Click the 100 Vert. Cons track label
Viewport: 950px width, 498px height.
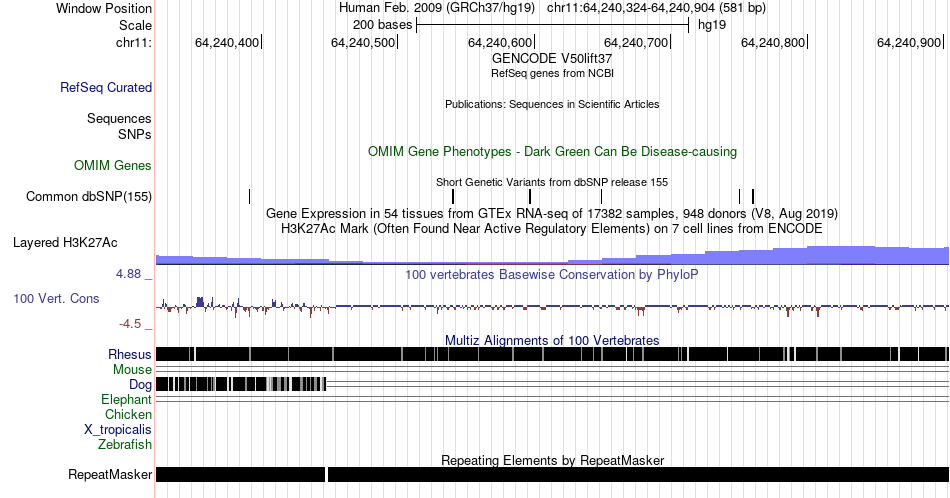(56, 298)
